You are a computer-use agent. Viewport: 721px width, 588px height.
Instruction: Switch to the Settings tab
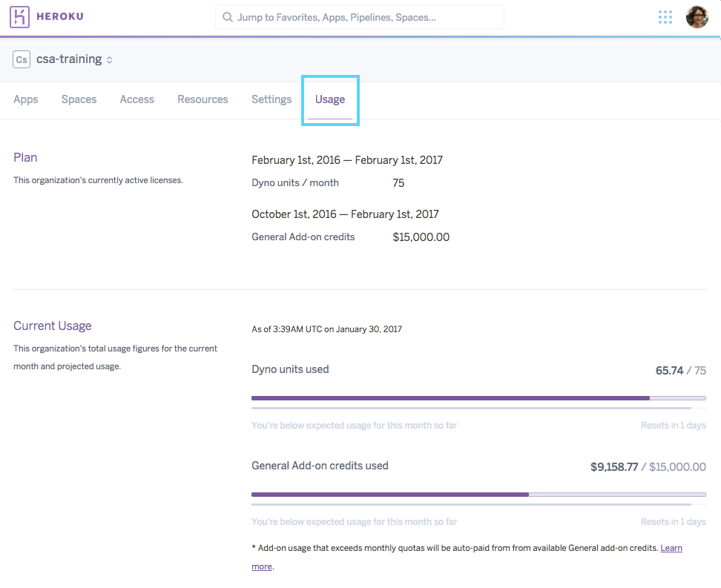[x=271, y=99]
